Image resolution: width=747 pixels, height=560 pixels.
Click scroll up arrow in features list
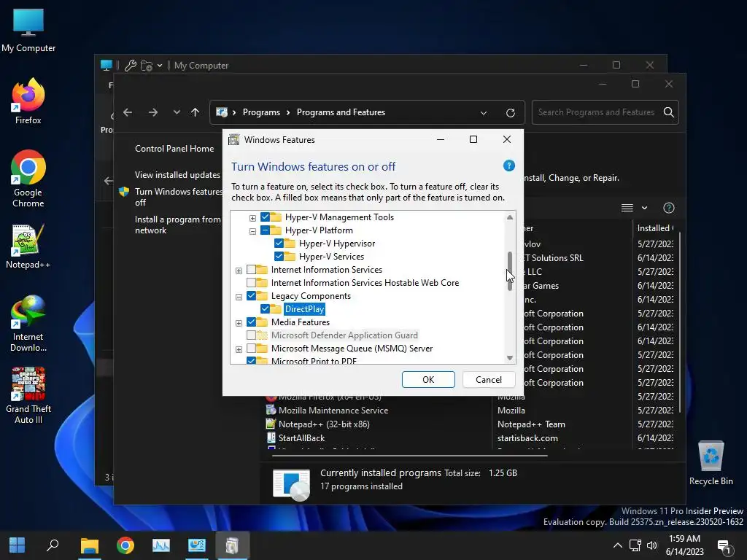tap(510, 217)
